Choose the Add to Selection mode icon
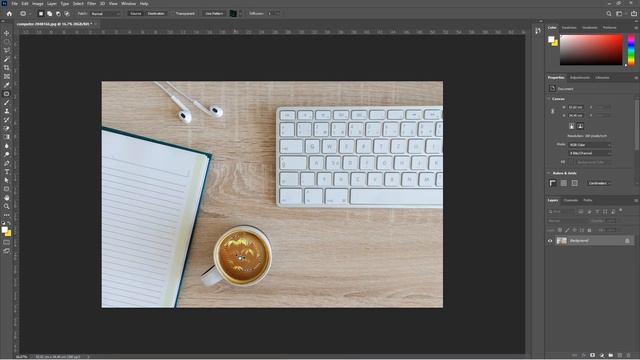 click(49, 13)
